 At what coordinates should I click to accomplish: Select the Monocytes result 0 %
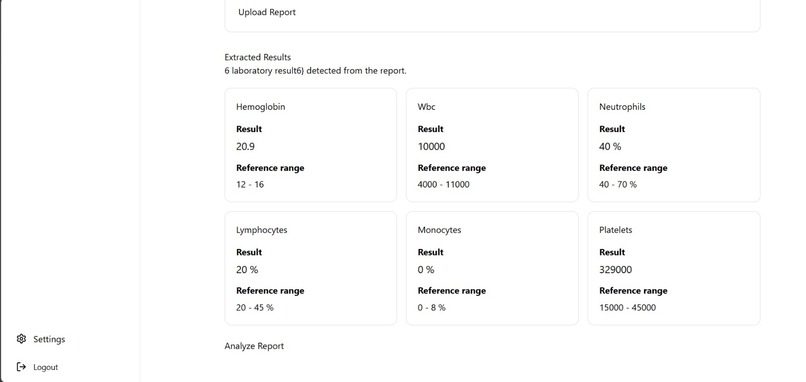pos(426,269)
